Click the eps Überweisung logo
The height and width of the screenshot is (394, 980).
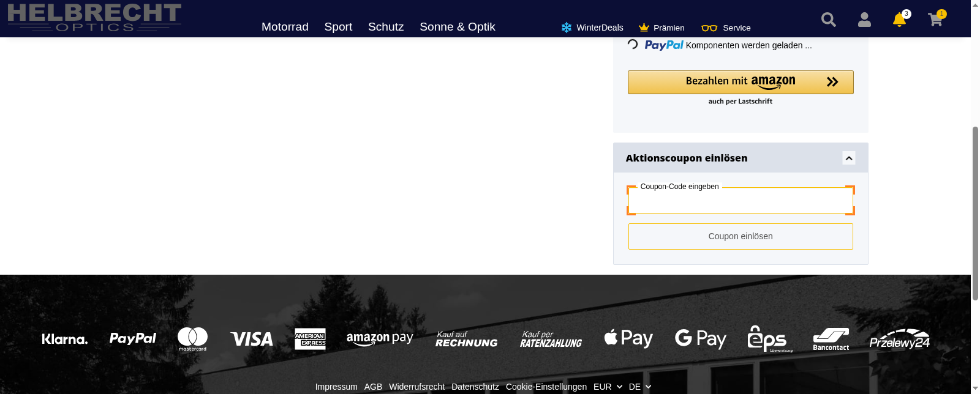770,339
